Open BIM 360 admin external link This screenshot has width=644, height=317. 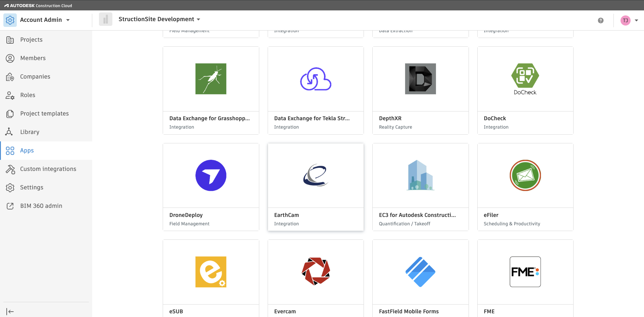coord(41,206)
